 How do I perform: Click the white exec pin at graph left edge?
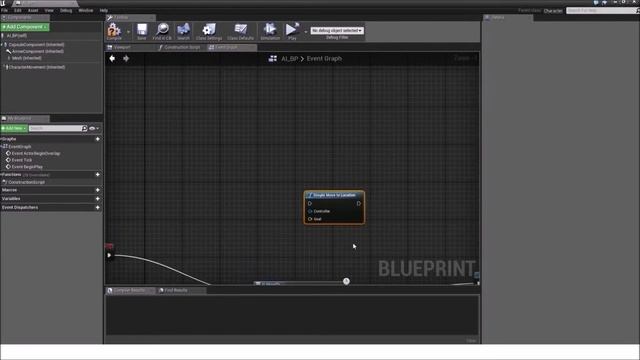[109, 256]
